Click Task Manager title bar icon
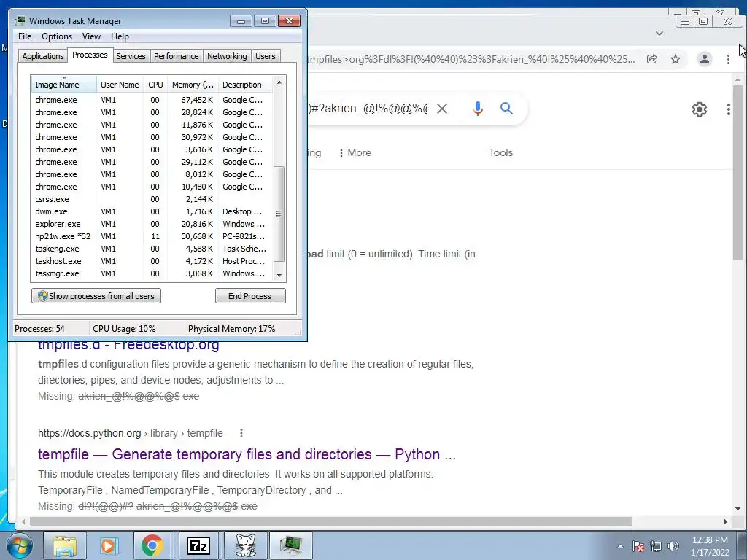Screen dimensions: 747x560 [x=20, y=20]
